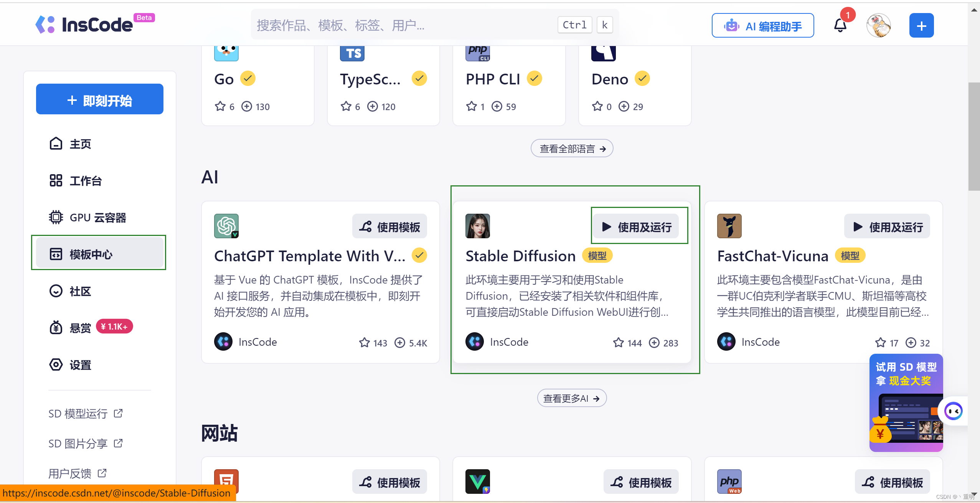This screenshot has height=503, width=980.
Task: Open ChatGPT Template With V... title
Action: pos(310,256)
